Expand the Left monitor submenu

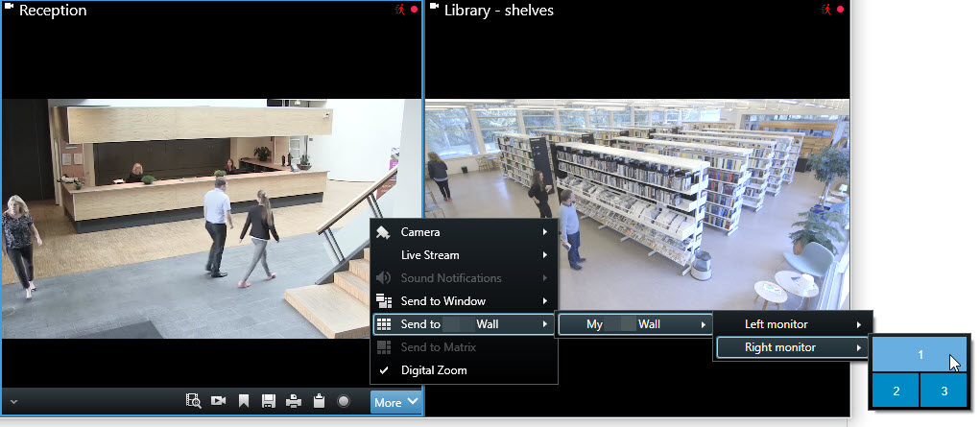pos(793,324)
